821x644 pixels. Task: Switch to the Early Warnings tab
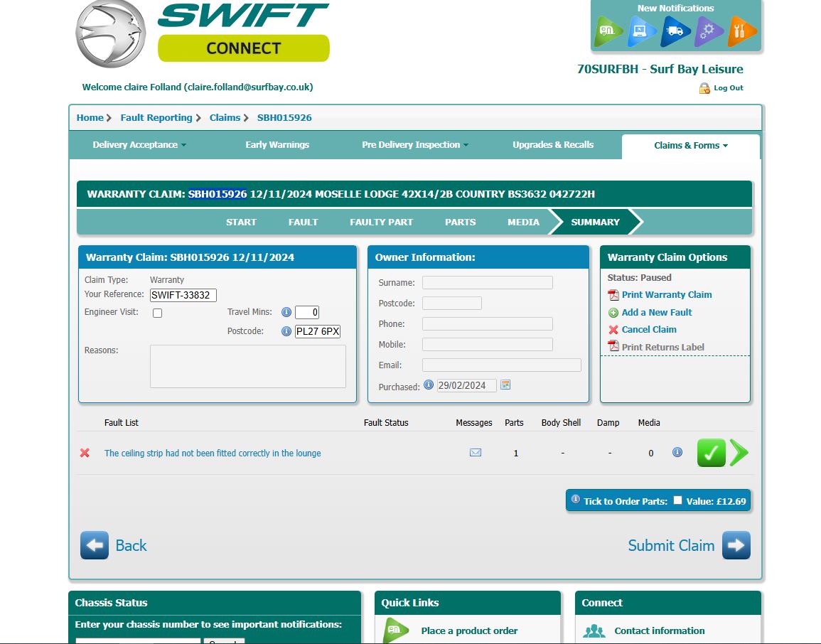pyautogui.click(x=277, y=145)
